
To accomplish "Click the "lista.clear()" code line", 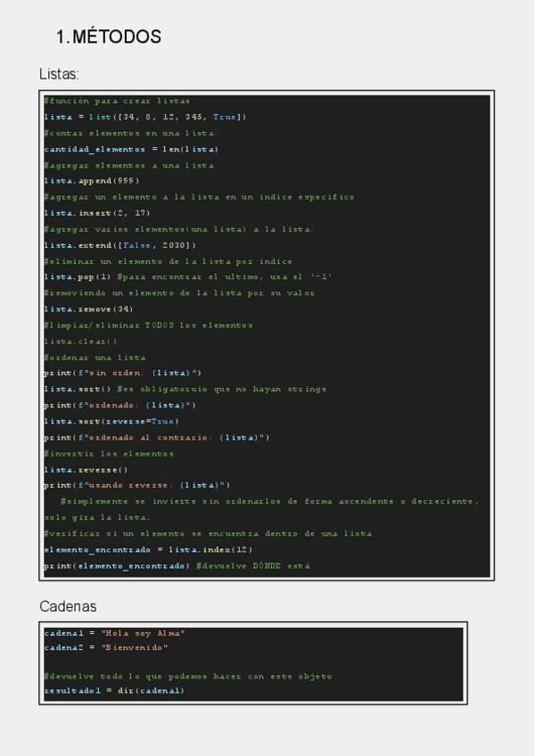I will tap(80, 341).
